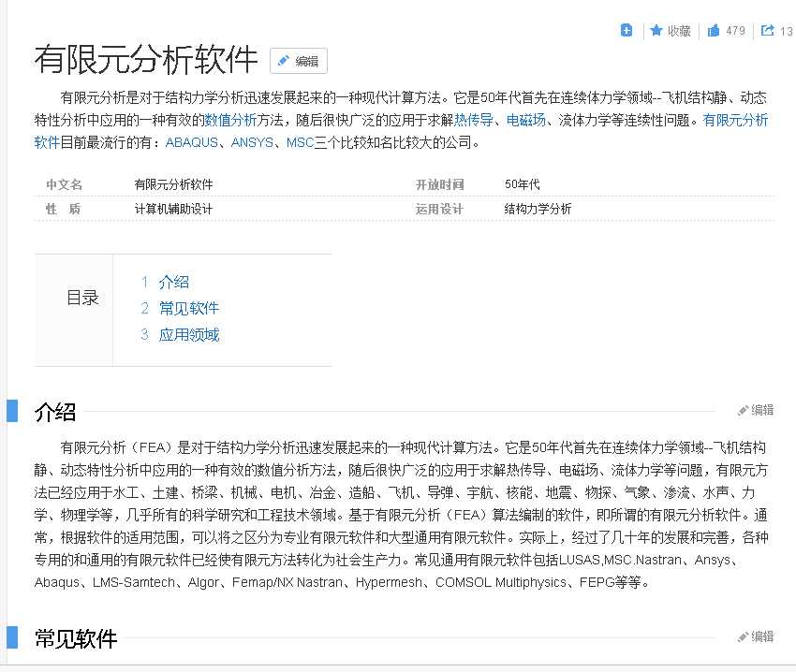Screen dimensions: 796x672
Task: Click the page title 有限元分析软件
Action: pyautogui.click(x=146, y=59)
